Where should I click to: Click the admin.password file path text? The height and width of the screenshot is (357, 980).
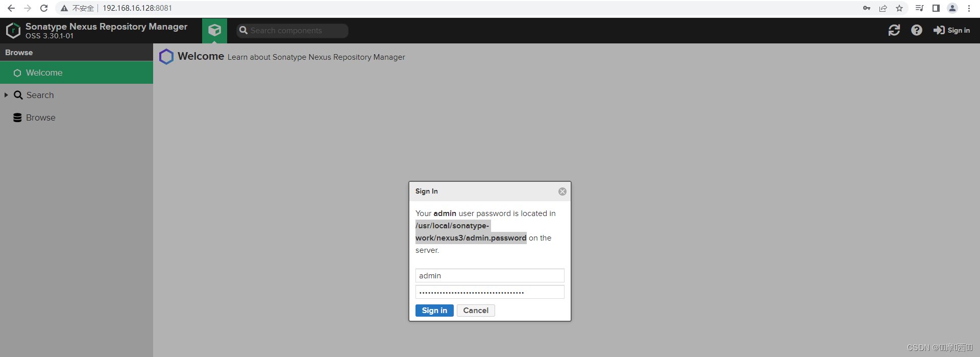[471, 232]
